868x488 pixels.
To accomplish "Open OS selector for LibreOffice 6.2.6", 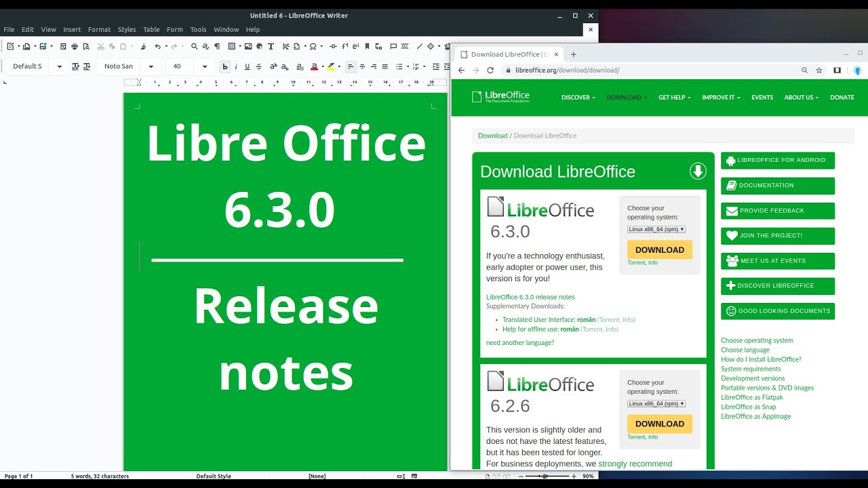I will [x=656, y=403].
